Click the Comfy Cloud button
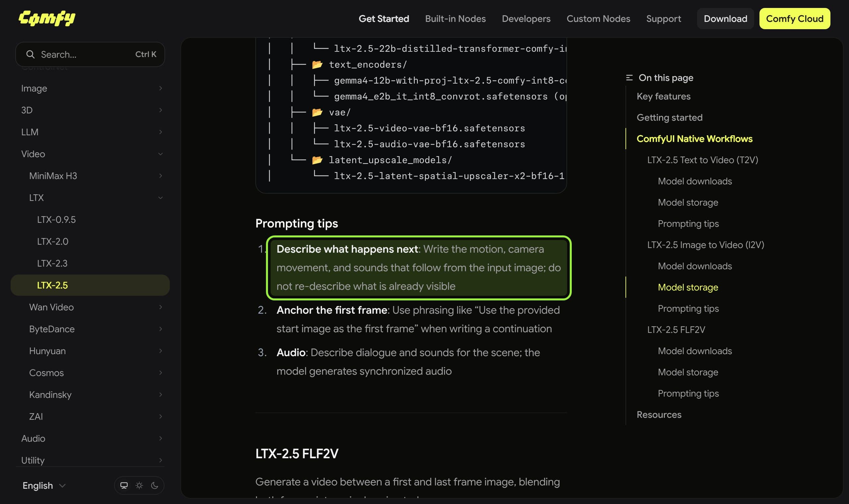This screenshot has width=849, height=504. tap(795, 19)
